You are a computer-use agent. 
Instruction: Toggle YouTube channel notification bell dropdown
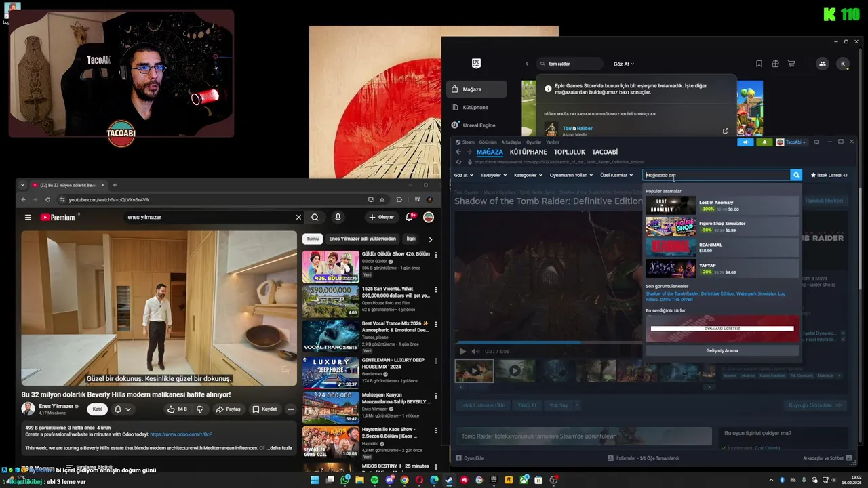[123, 409]
